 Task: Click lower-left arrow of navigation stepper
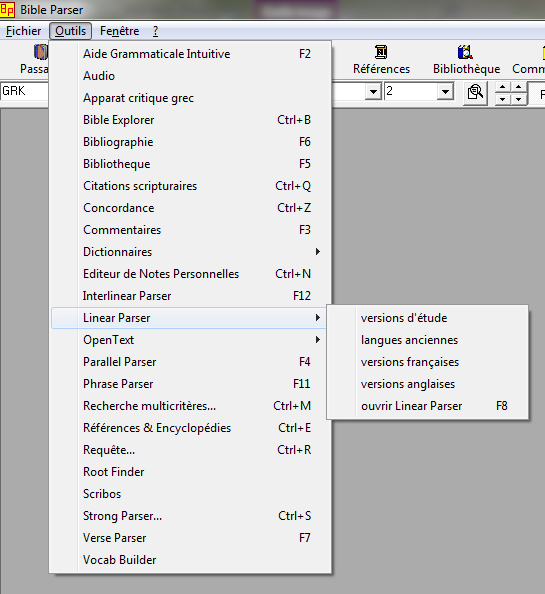pyautogui.click(x=503, y=99)
